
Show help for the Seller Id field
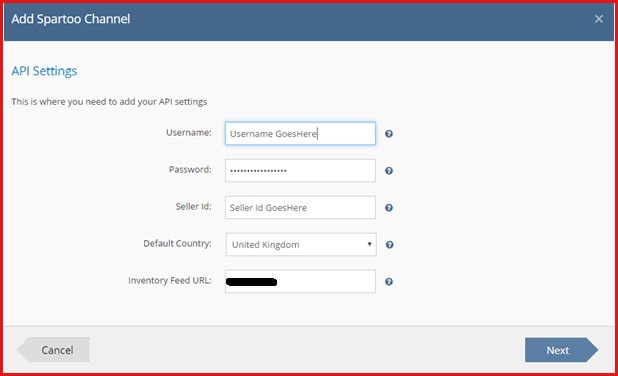tap(389, 208)
